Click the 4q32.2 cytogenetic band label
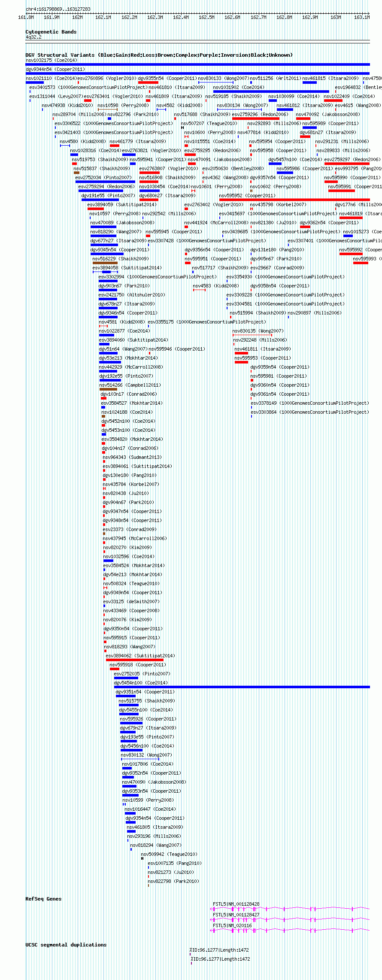382x980 pixels. pyautogui.click(x=33, y=37)
